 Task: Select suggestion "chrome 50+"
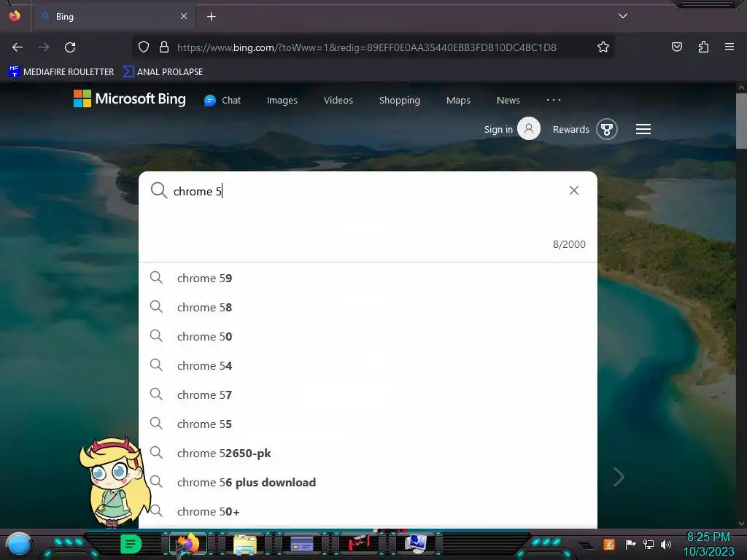[x=368, y=511]
